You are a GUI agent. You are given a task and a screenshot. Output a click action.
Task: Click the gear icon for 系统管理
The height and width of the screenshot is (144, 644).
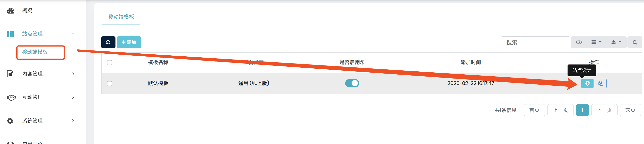[x=10, y=121]
